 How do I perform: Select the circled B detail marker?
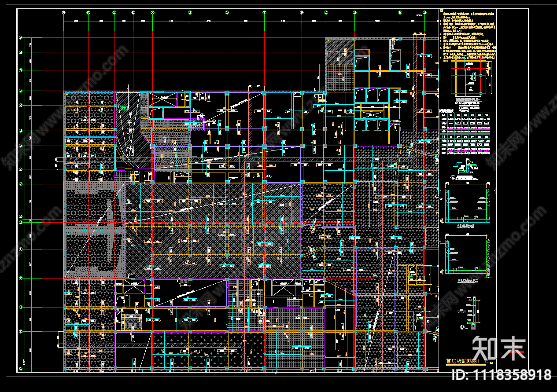coord(462,327)
